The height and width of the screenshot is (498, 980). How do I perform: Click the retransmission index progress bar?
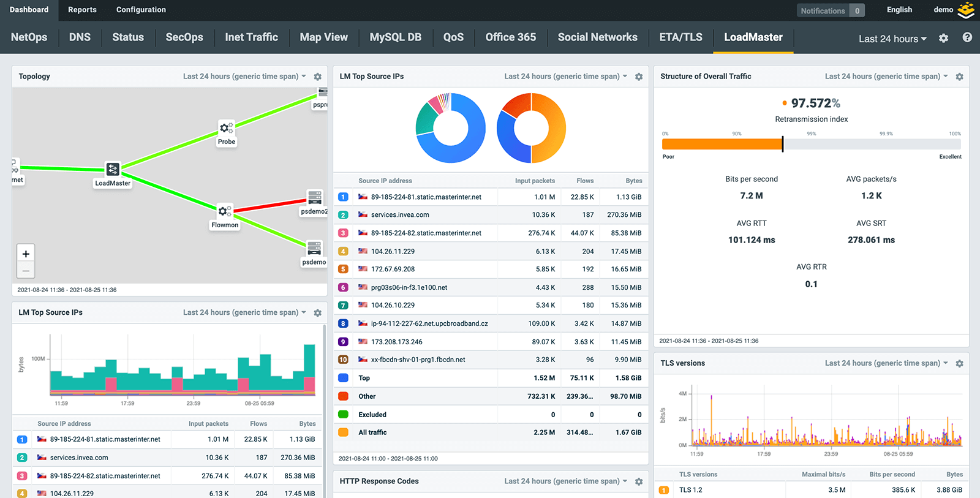point(811,145)
